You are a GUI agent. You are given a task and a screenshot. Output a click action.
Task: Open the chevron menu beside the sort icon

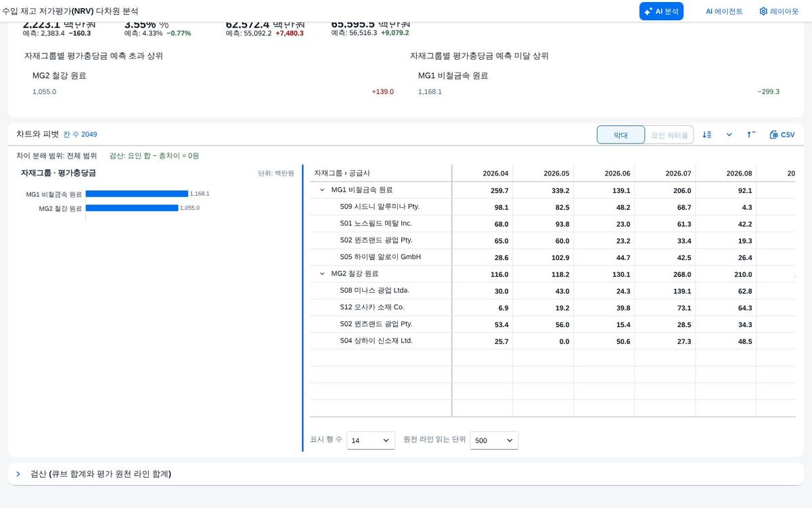729,135
